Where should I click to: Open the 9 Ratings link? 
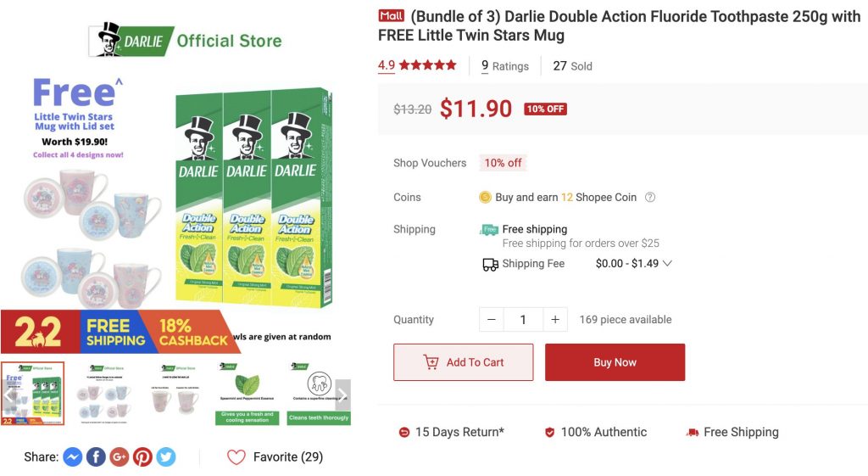coord(504,66)
